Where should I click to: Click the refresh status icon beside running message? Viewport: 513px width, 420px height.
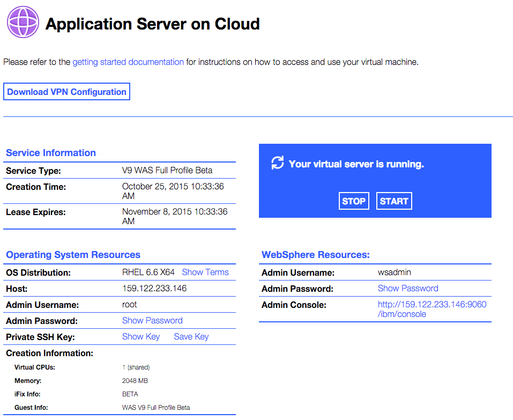(278, 163)
